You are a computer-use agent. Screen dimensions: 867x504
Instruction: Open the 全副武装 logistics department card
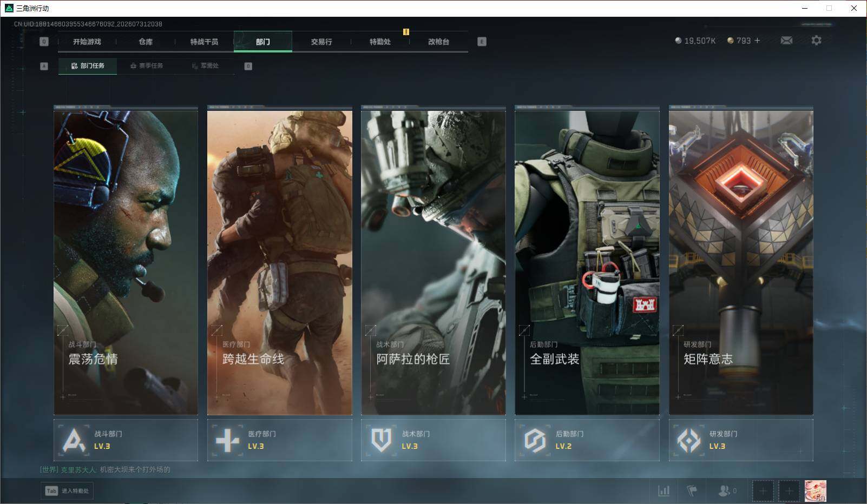(587, 262)
